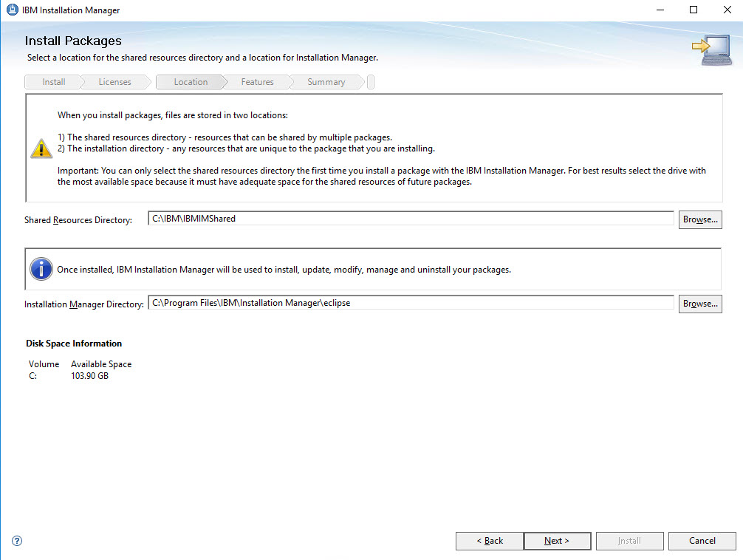
Task: Click the disabled Install button
Action: (x=629, y=541)
